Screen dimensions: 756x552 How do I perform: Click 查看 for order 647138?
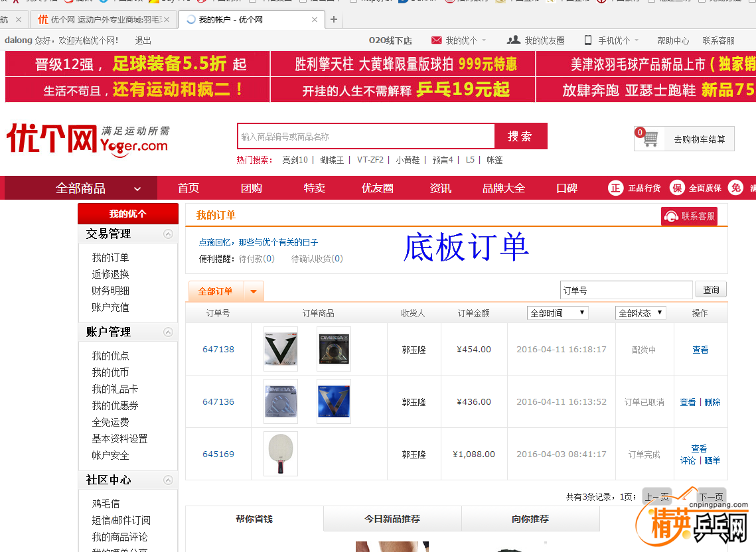click(700, 350)
